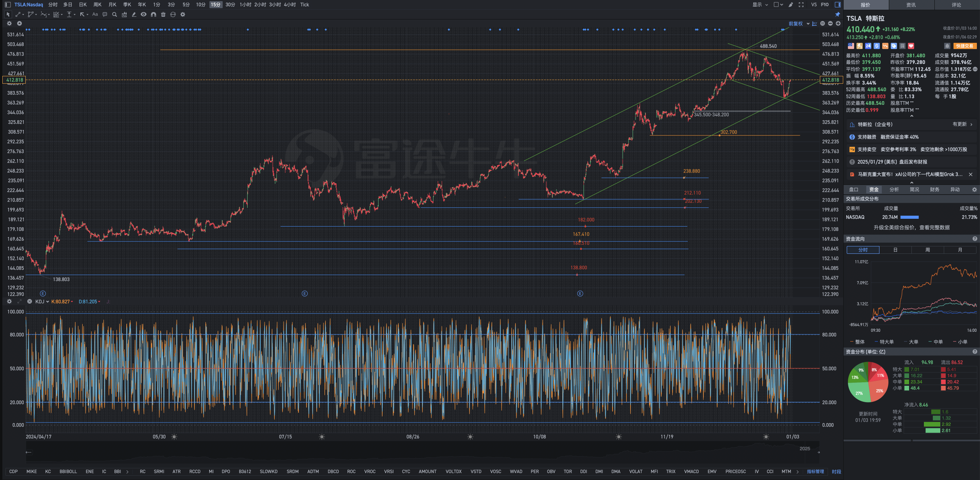This screenshot has width=980, height=480.
Task: Select the arrow marker drawing tool
Action: point(83,14)
